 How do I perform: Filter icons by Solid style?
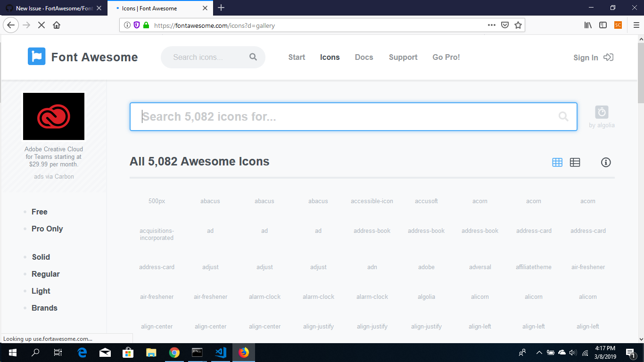[41, 257]
